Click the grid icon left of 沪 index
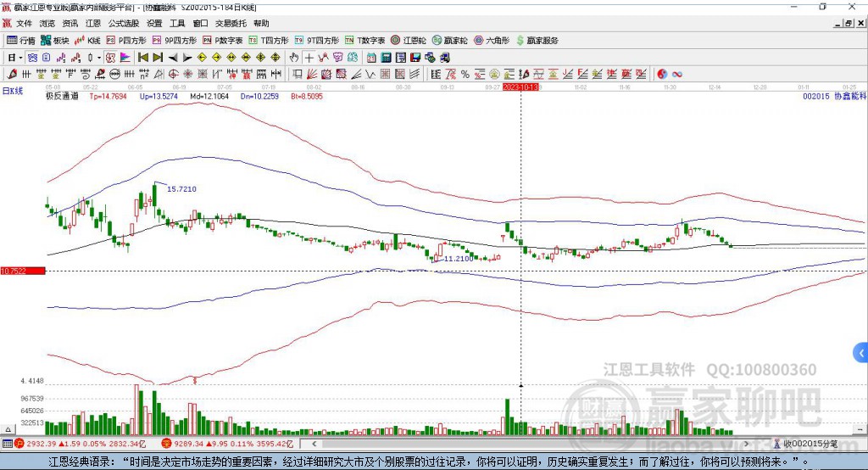Viewport: 868px width, 470px height. tap(7, 444)
